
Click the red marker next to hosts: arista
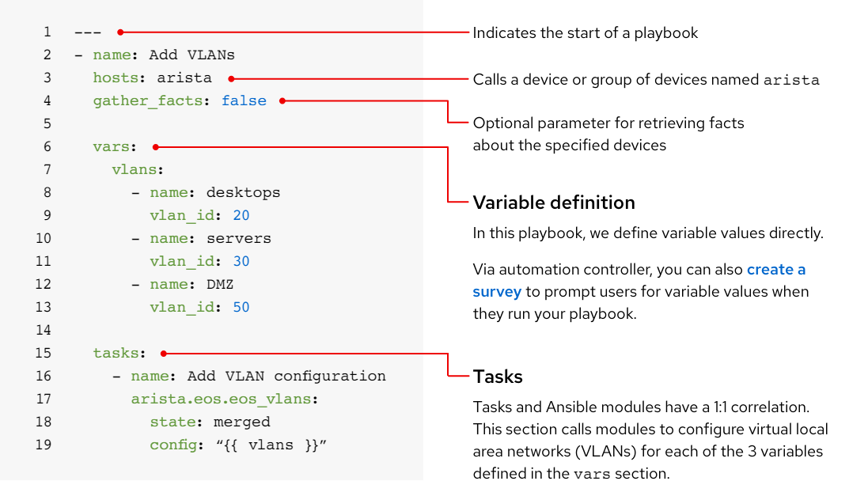[x=231, y=78]
